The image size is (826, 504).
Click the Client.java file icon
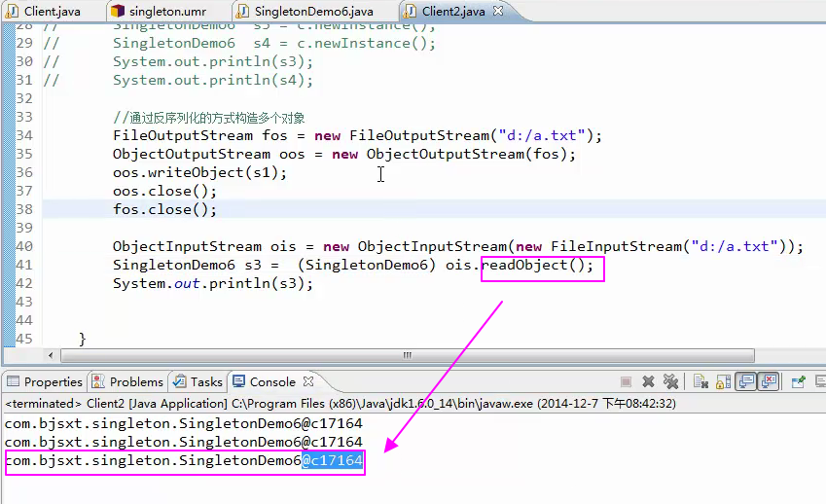tap(12, 11)
